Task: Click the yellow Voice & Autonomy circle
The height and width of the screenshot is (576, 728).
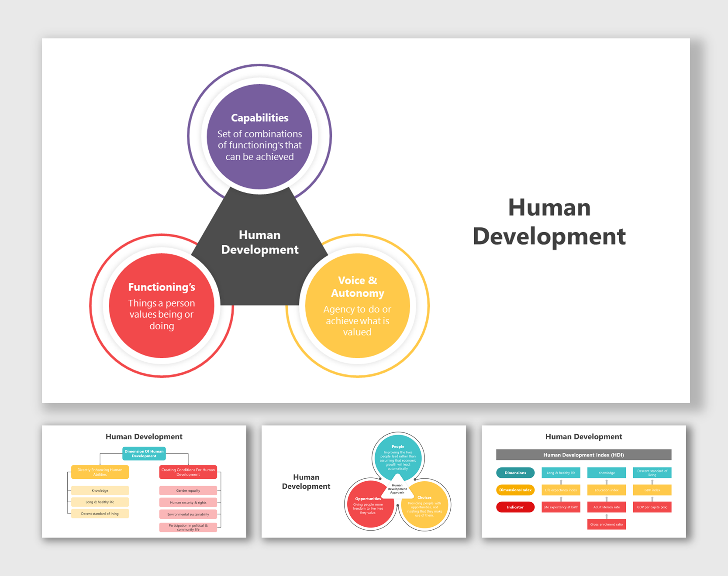Action: [357, 305]
